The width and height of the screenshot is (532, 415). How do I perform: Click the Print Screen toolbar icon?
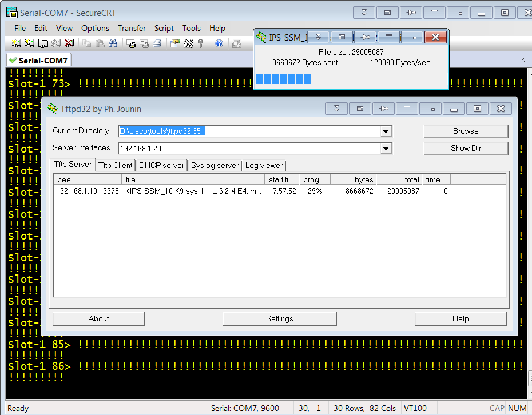coord(130,43)
